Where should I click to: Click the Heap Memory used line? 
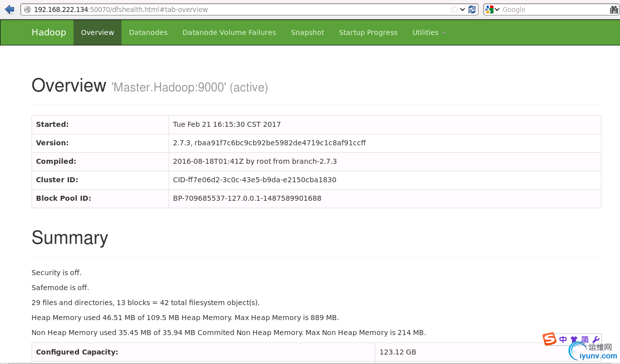pos(185,318)
